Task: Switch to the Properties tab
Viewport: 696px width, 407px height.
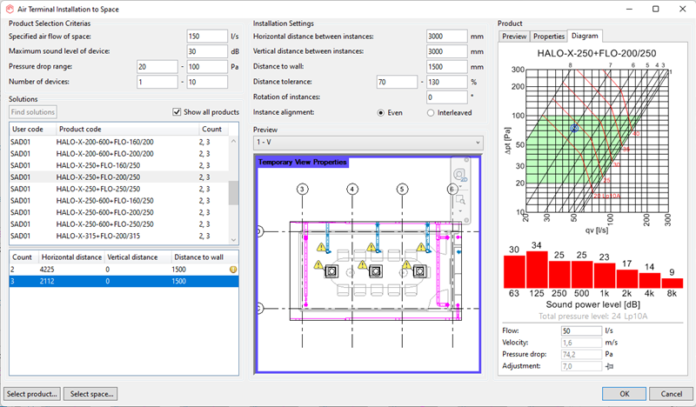Action: [x=549, y=36]
